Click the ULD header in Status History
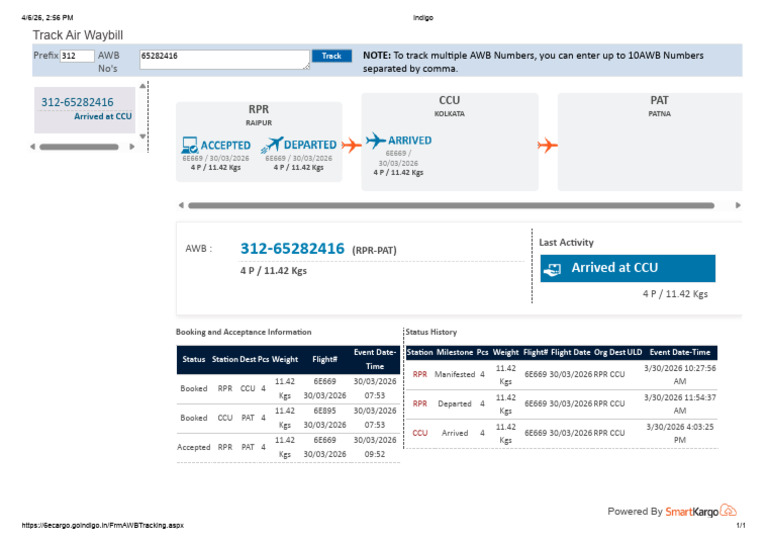The height and width of the screenshot is (543, 768). click(x=634, y=352)
